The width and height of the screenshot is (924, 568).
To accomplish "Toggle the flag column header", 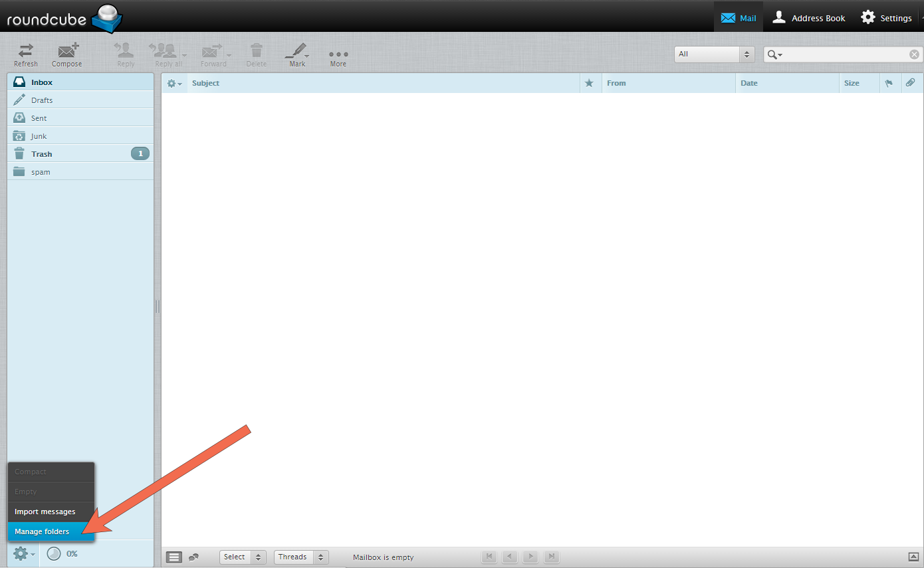I will (890, 82).
